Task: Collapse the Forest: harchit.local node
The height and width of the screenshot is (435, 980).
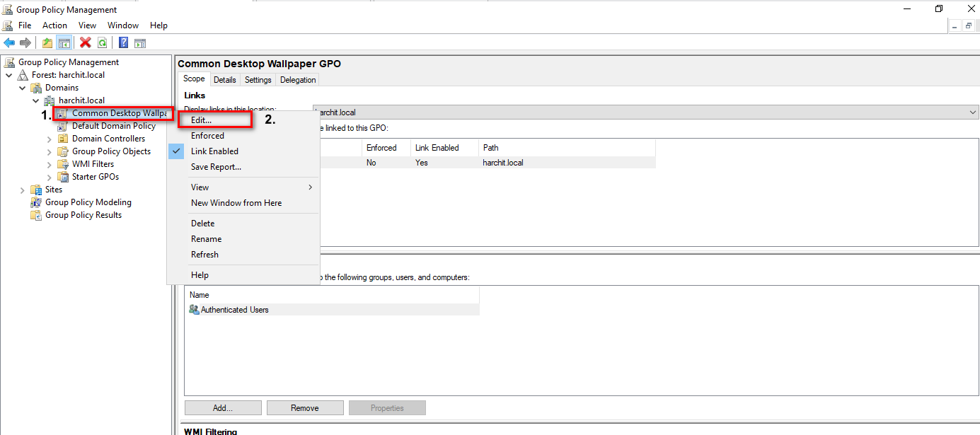Action: (9, 75)
